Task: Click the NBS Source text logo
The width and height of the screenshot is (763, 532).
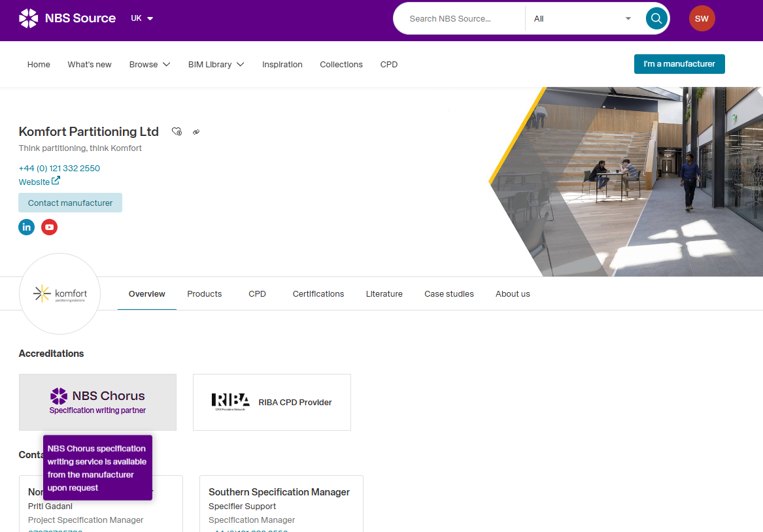Action: [x=80, y=18]
